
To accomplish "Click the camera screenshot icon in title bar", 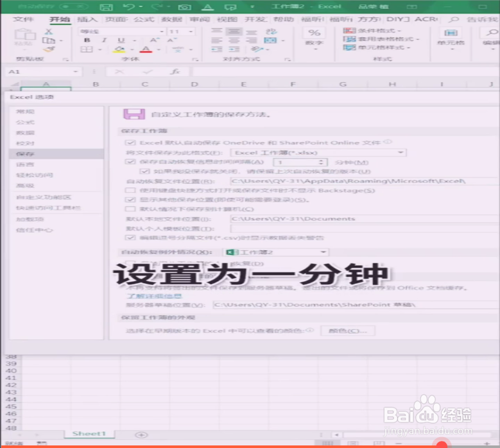I will [x=185, y=7].
